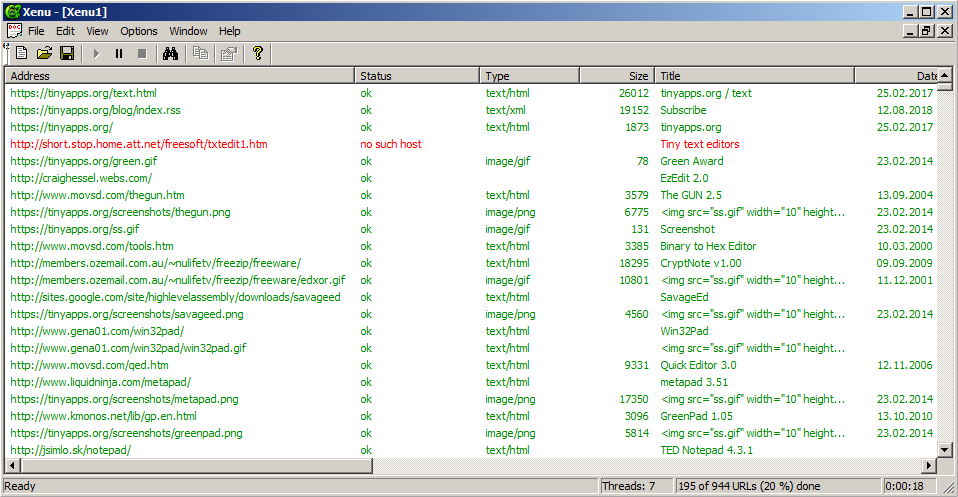
Task: Open the View menu
Action: pyautogui.click(x=97, y=31)
